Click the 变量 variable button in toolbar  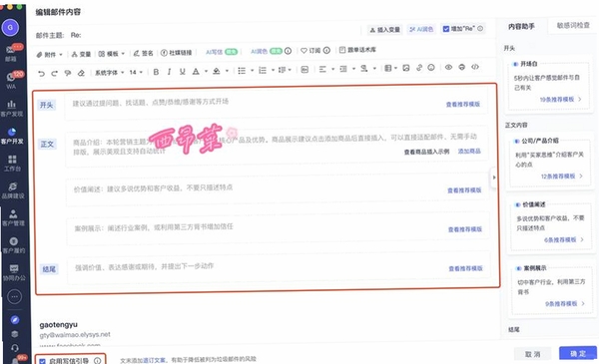tap(81, 54)
